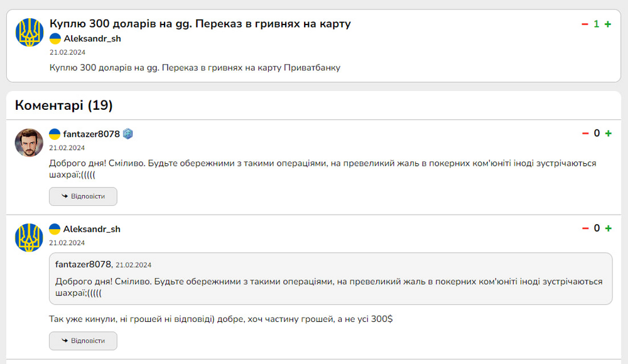Click the trident avatar in Aleksandr_sh's comment
Viewport: 628px width, 364px height.
pos(29,238)
